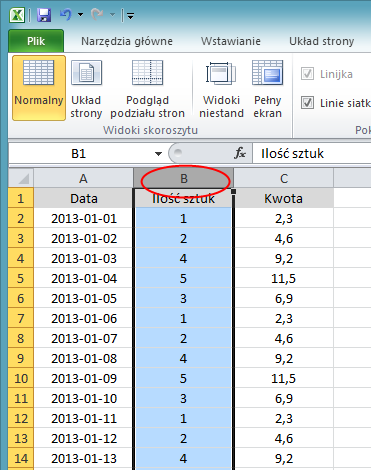Click amount cell C5 with 11,5
The height and width of the screenshot is (470, 371).
[x=284, y=278]
